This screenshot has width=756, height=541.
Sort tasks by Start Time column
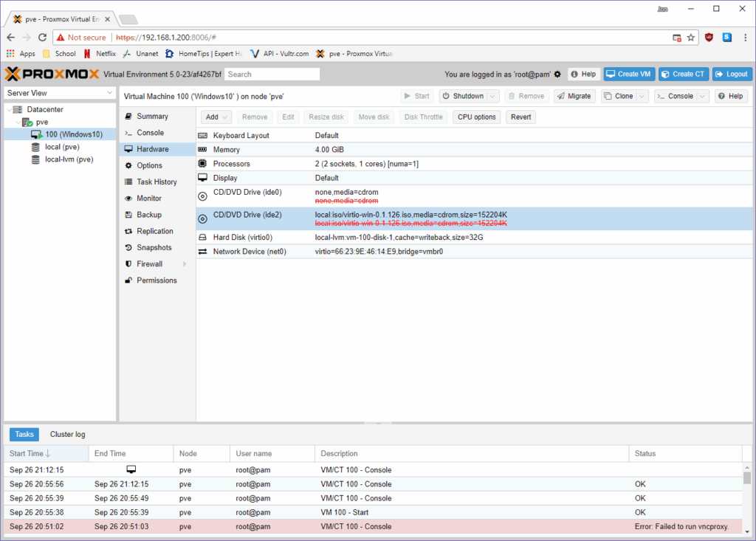click(x=47, y=453)
